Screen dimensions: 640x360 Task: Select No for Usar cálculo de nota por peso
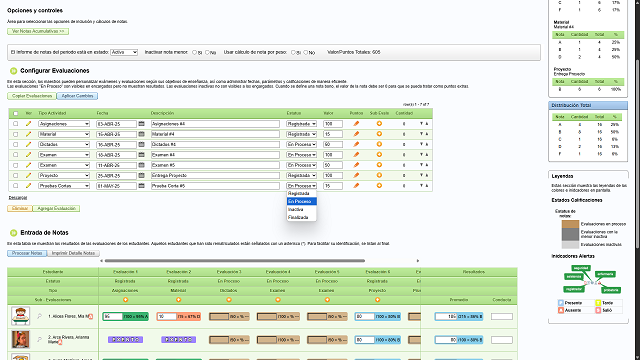click(x=306, y=53)
